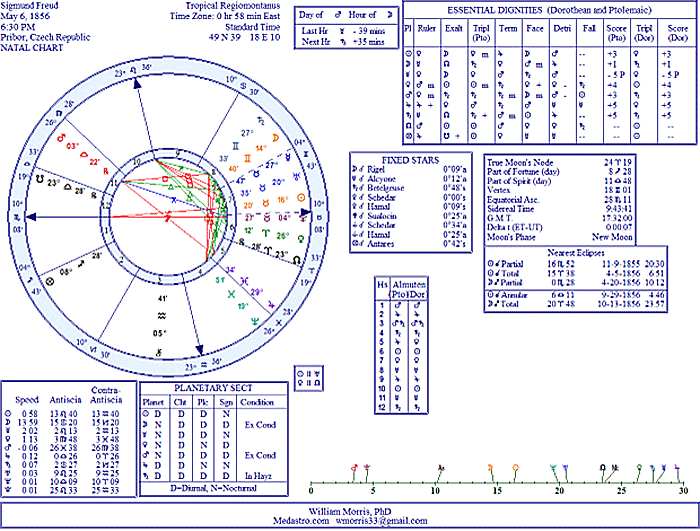Click the PLANETARY SECT table title
The image size is (700, 531).
[213, 388]
